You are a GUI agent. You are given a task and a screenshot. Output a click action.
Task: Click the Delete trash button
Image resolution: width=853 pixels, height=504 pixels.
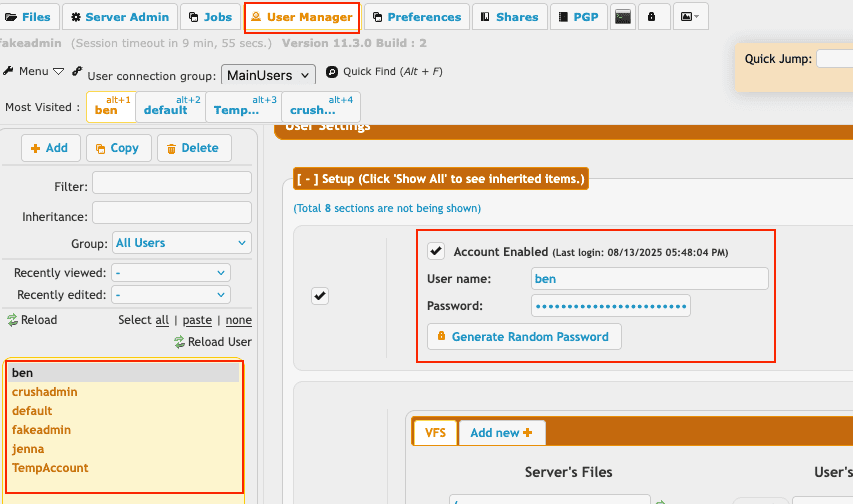click(193, 148)
